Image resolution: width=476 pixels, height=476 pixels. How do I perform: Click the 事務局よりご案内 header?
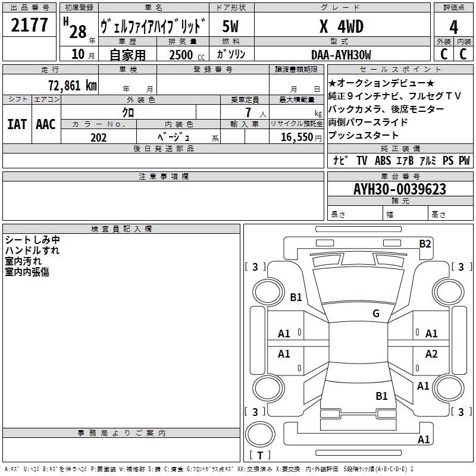click(x=121, y=433)
